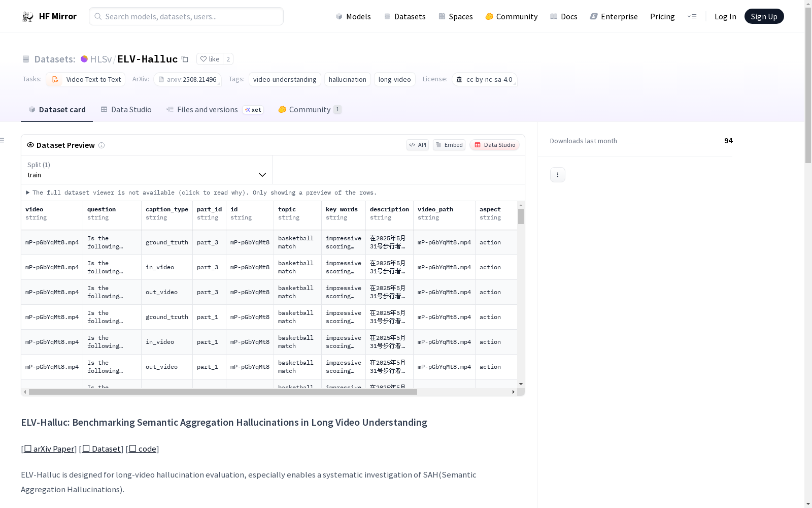Click the HLSv avatar icon
Screen dimensions: 812x508
click(84, 59)
